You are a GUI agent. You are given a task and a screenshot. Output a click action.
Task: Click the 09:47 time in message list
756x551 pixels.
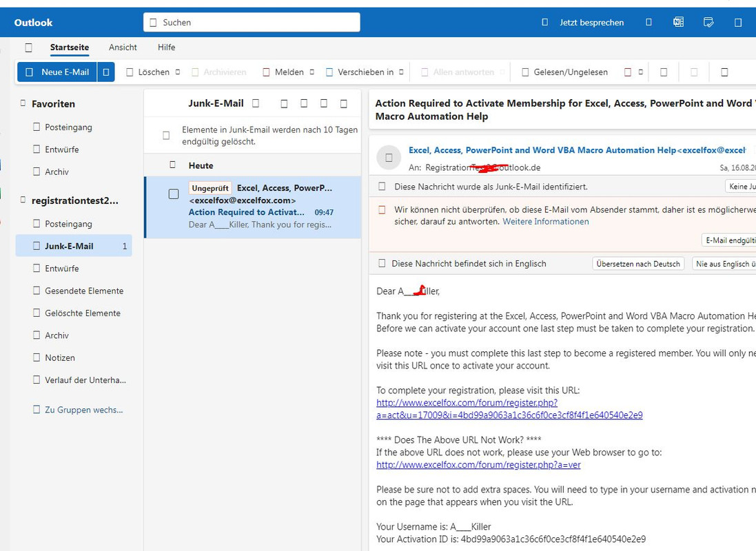click(x=324, y=212)
